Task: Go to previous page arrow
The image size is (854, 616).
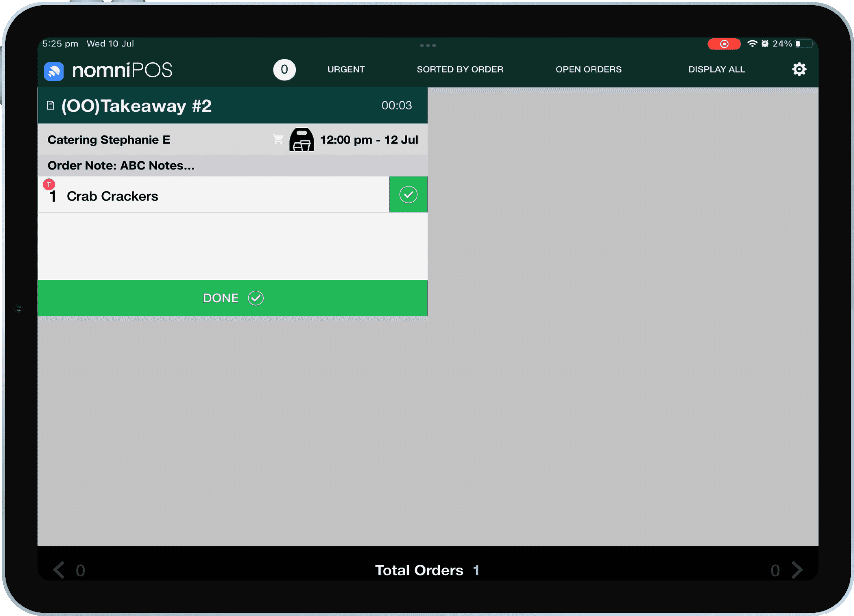Action: (59, 570)
